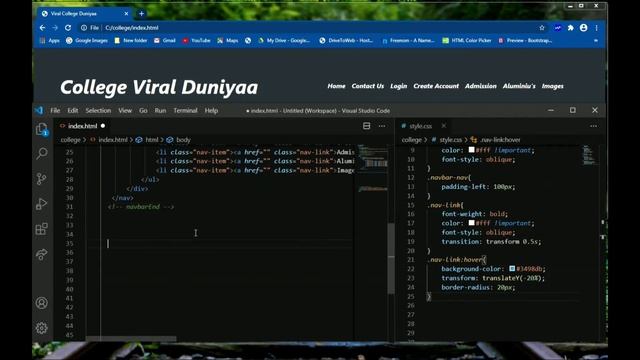
Task: Open the Live Share icon in activity bar
Action: pos(42,254)
